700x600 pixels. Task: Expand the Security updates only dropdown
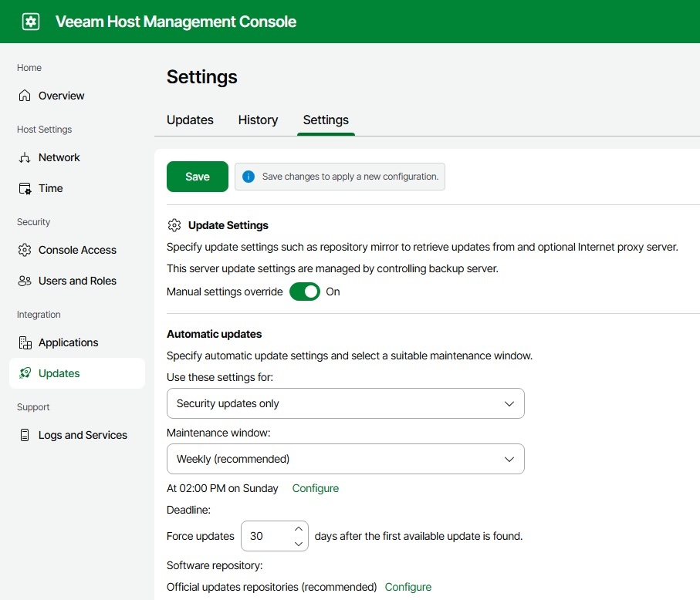pyautogui.click(x=345, y=403)
